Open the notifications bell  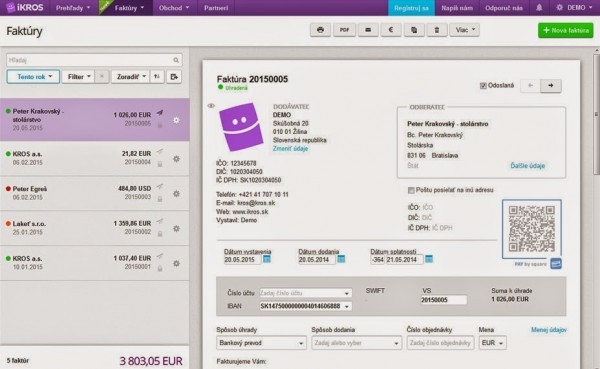[539, 8]
